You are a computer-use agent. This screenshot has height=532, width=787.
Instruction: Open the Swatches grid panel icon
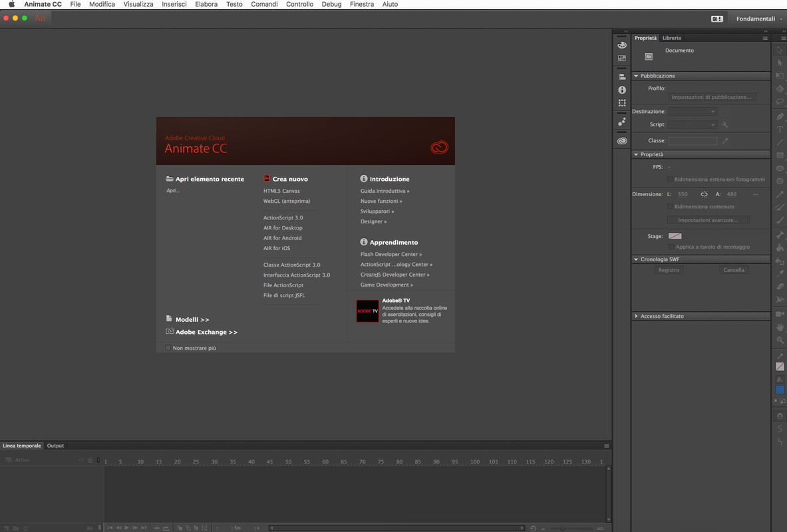pos(622,58)
